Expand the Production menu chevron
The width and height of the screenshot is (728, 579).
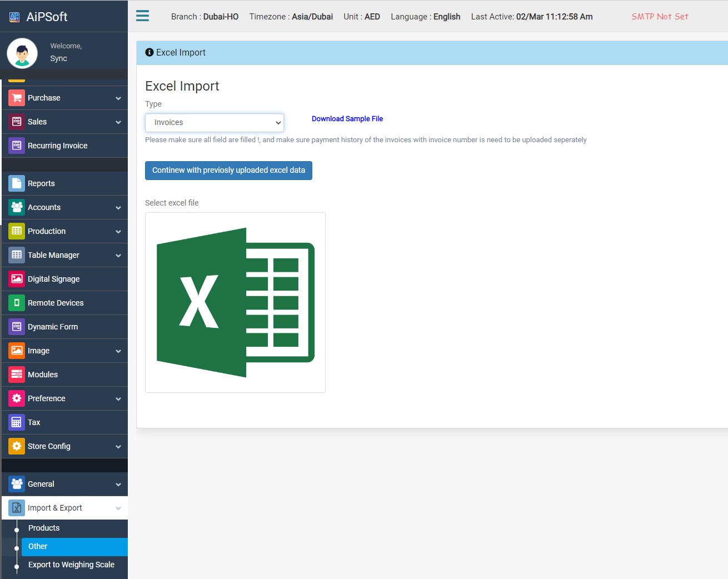pyautogui.click(x=118, y=232)
